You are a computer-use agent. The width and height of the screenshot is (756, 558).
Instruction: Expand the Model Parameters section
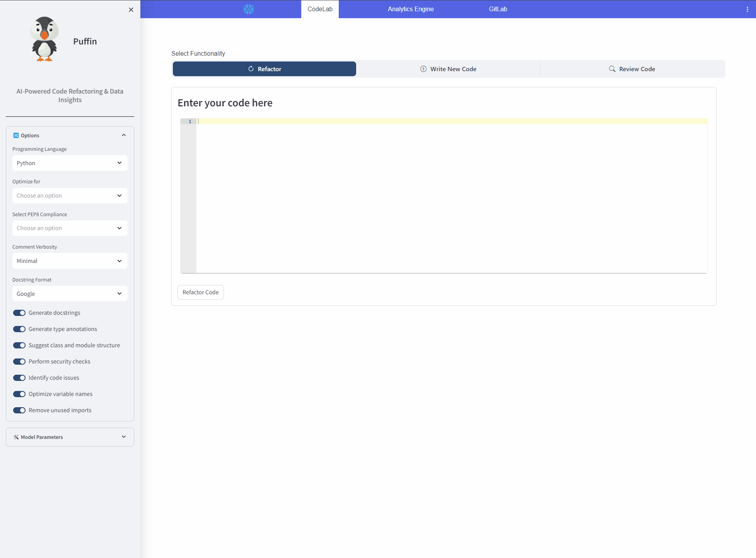(x=70, y=437)
